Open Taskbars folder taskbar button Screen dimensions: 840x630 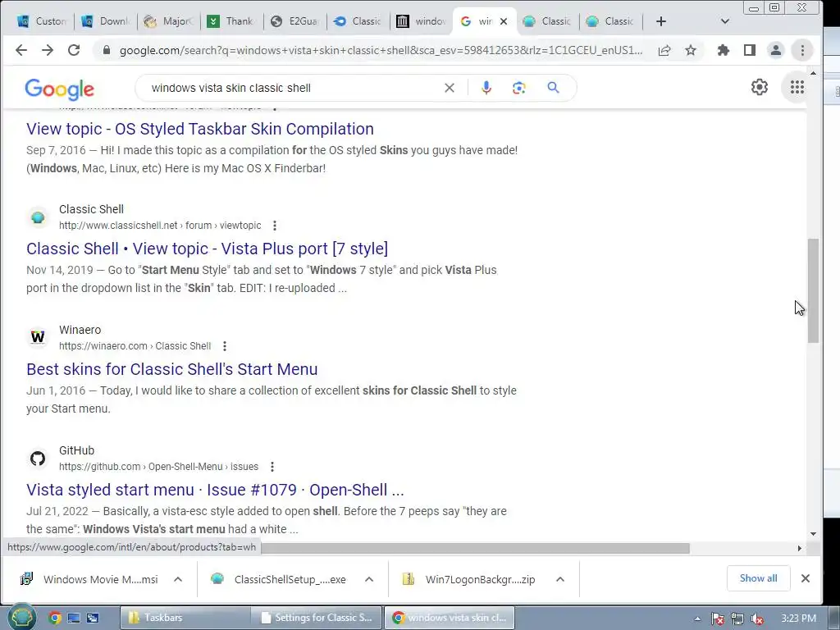coord(184,618)
